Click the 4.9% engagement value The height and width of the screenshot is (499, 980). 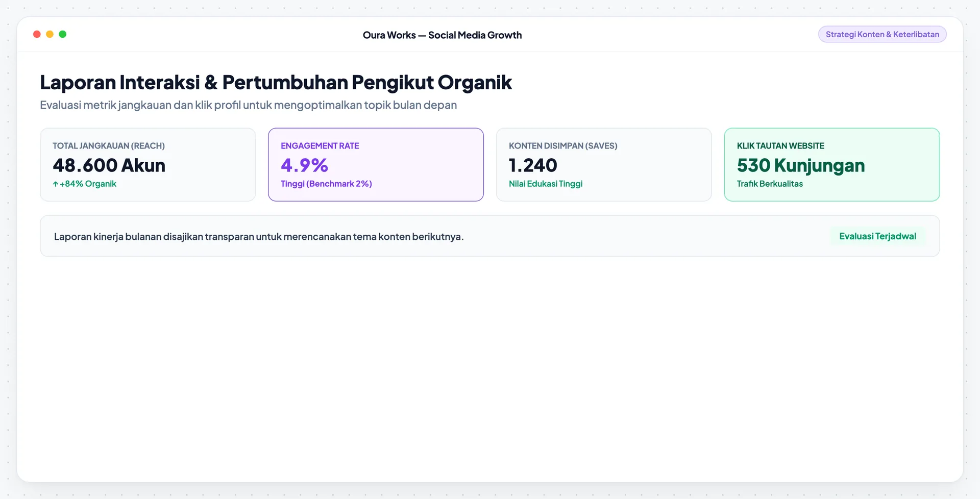click(304, 165)
